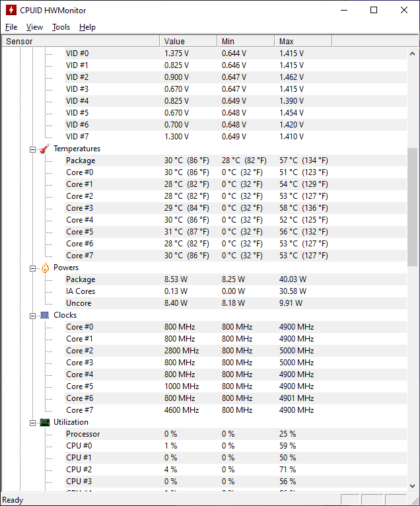This screenshot has height=506, width=420.
Task: Click the Sensor column header
Action: [x=81, y=42]
